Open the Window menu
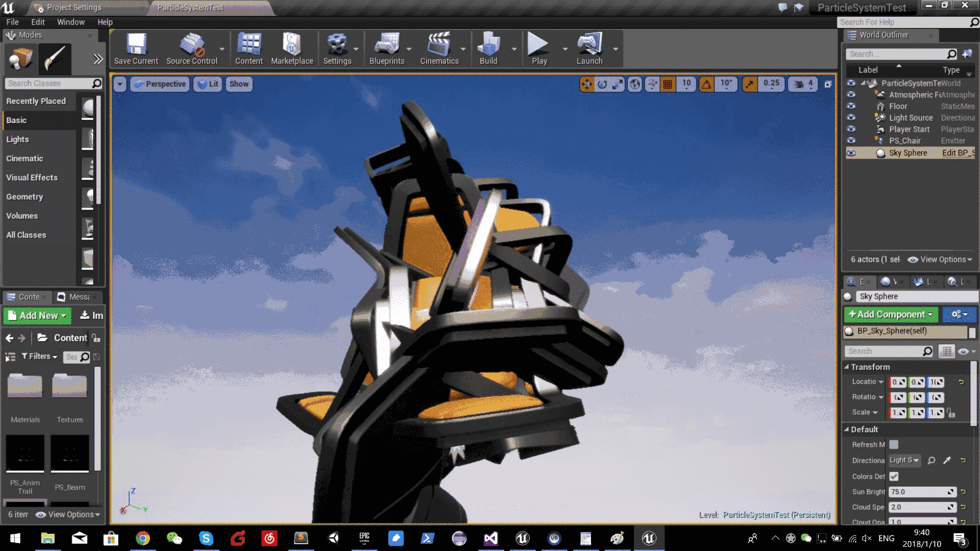 70,22
